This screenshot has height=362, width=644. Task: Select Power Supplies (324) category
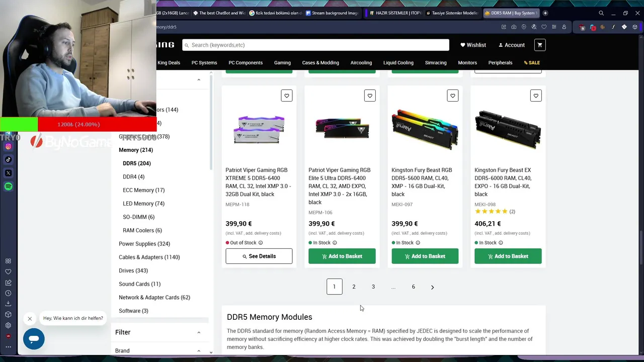[x=144, y=244]
